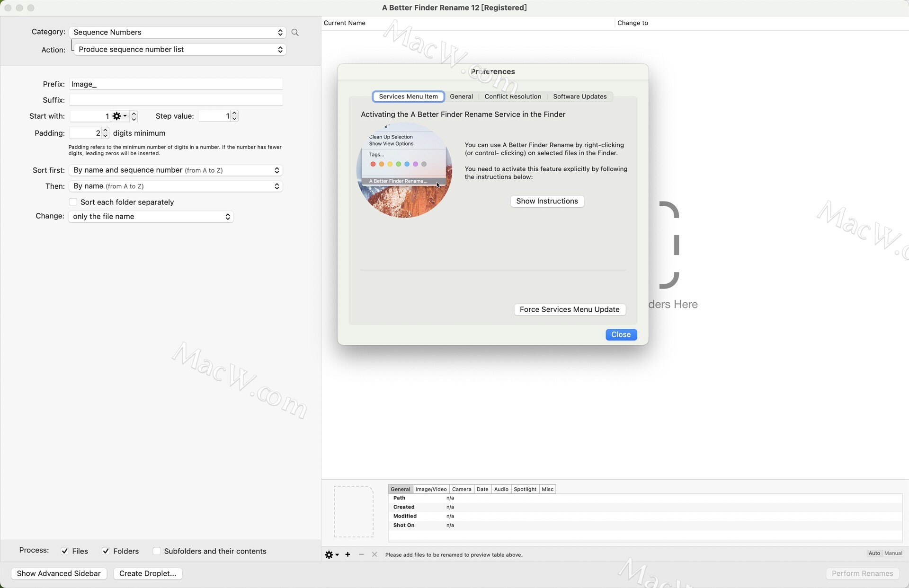
Task: Click the Step value number field
Action: 214,116
